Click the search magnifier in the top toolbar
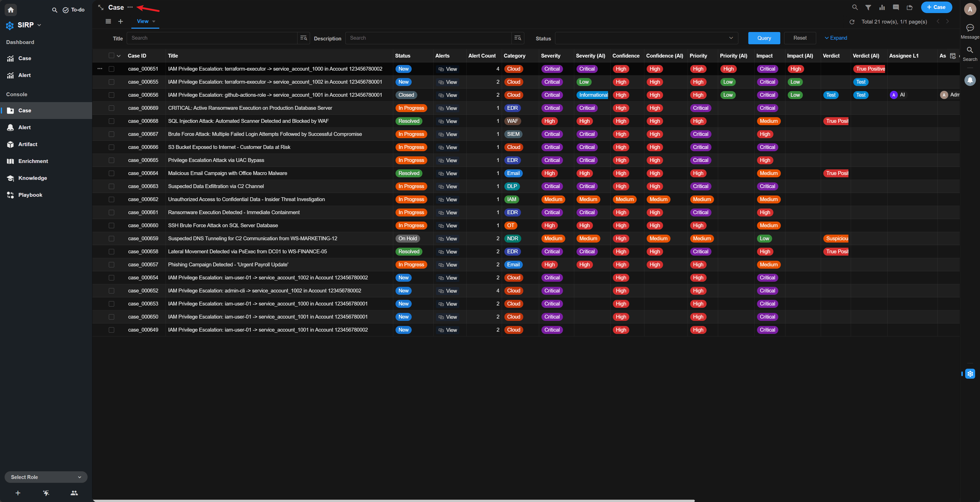The height and width of the screenshot is (502, 980). click(855, 7)
